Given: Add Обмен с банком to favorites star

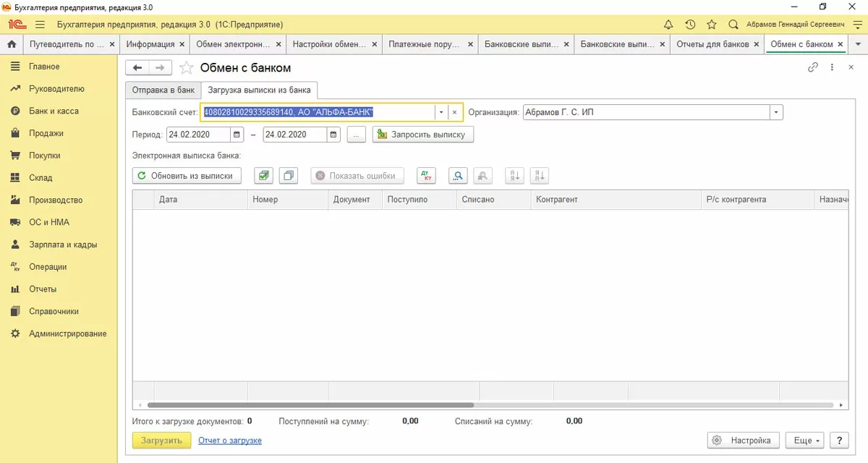Looking at the screenshot, I should [x=187, y=68].
